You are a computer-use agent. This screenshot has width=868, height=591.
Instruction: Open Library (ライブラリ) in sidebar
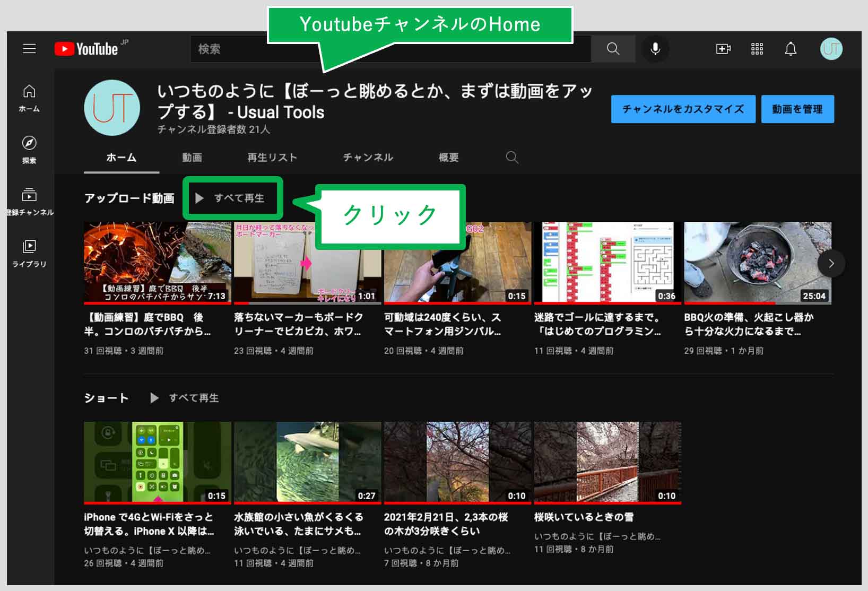[29, 253]
